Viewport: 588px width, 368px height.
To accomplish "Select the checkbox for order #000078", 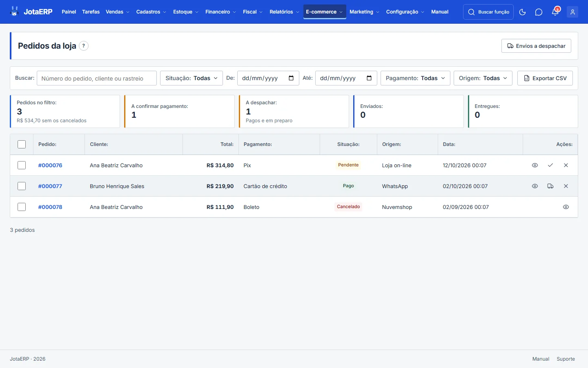I will [x=22, y=207].
